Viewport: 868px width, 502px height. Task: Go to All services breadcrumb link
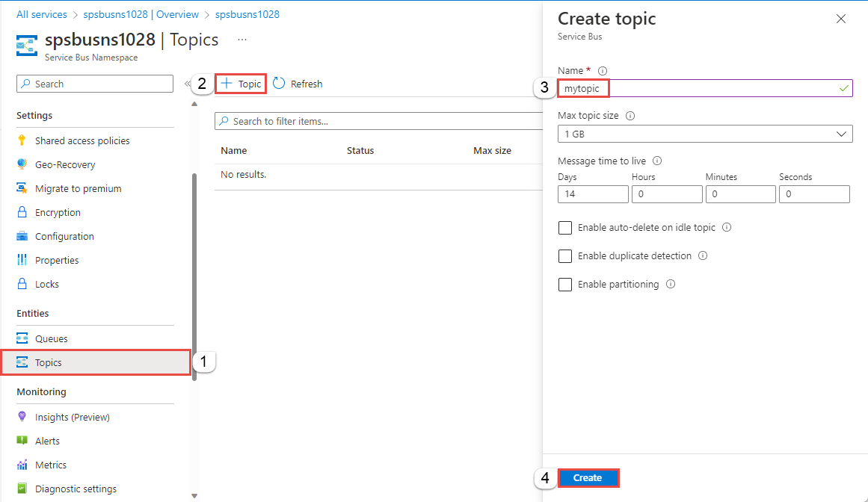pos(42,14)
